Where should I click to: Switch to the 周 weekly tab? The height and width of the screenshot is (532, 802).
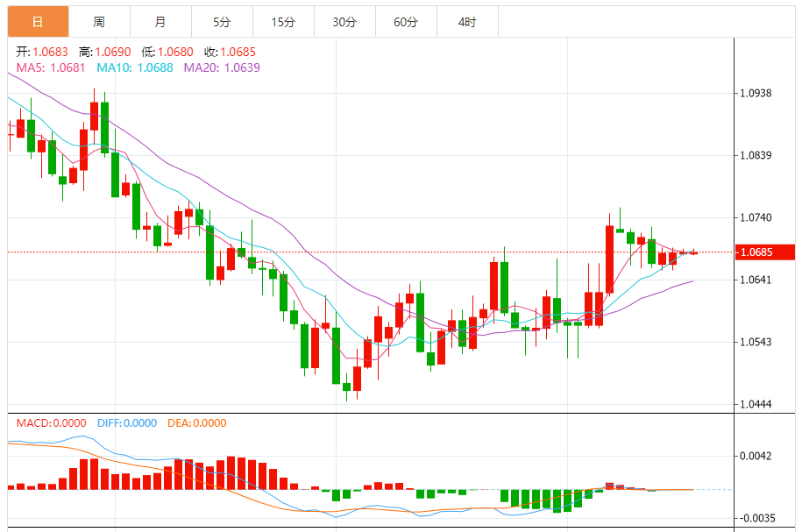tap(99, 22)
